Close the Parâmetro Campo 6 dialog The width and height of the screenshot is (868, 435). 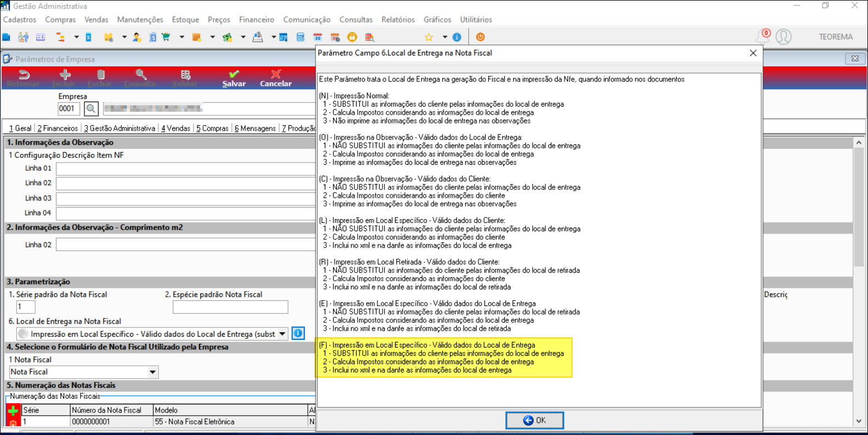tap(753, 53)
